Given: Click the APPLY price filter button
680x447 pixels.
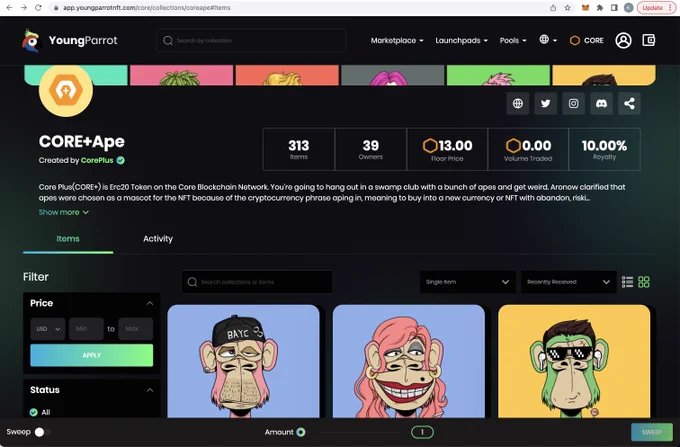Looking at the screenshot, I should click(92, 355).
